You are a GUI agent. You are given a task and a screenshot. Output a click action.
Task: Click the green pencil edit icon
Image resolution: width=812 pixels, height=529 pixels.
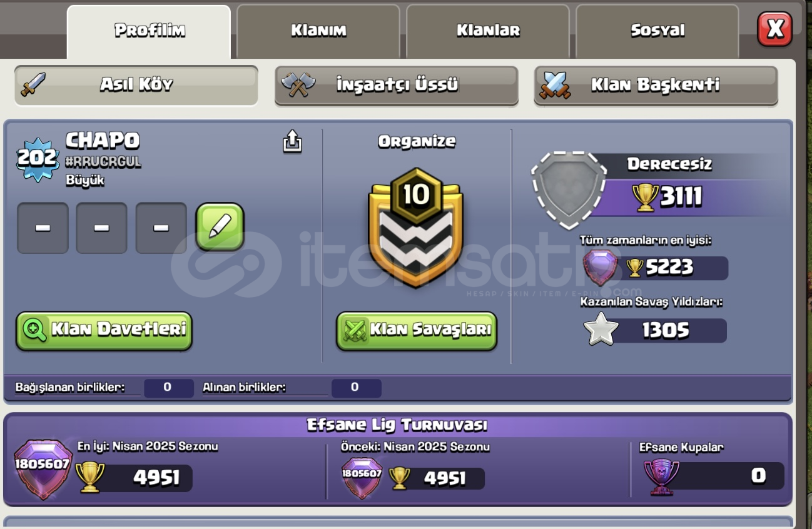click(220, 227)
